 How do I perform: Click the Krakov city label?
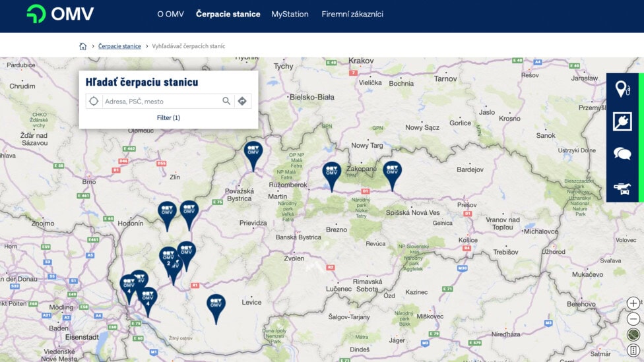pyautogui.click(x=361, y=61)
